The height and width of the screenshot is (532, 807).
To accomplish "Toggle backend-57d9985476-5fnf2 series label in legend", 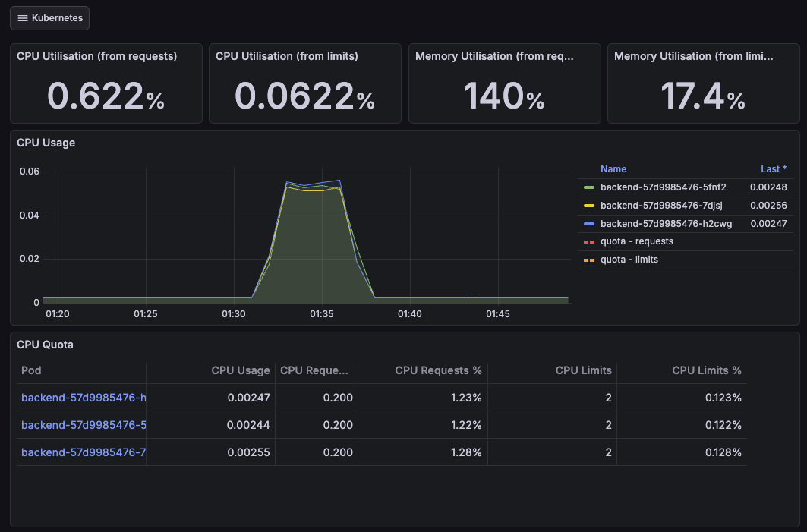I will 663,187.
